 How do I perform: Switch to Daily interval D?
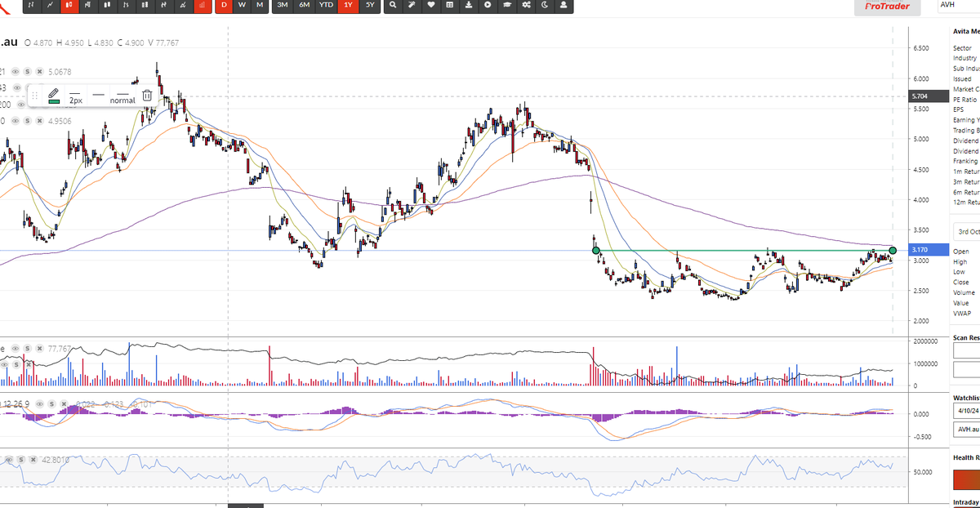224,5
